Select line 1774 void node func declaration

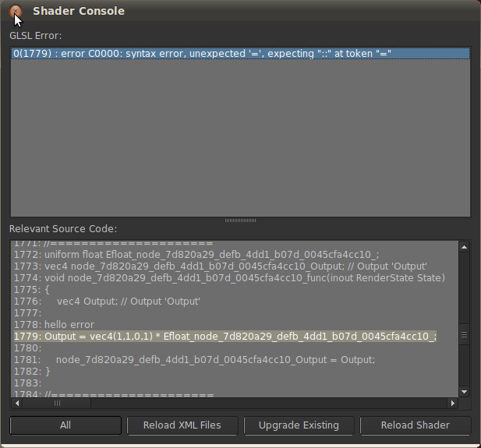pyautogui.click(x=229, y=278)
